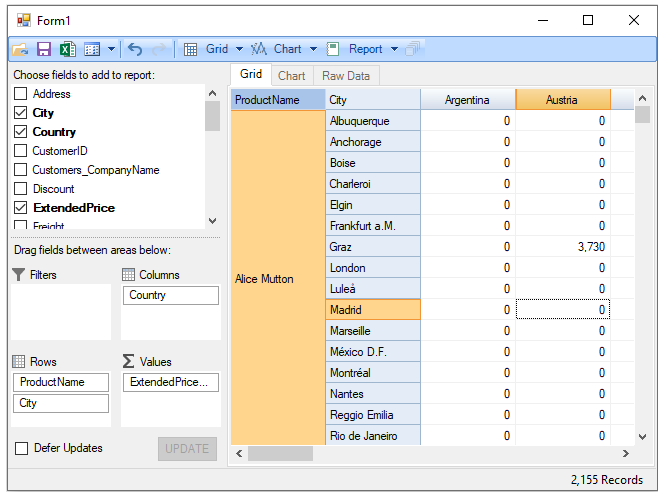Image resolution: width=663 pixels, height=496 pixels.
Task: Export to Excel using toolbar icon
Action: click(x=67, y=49)
